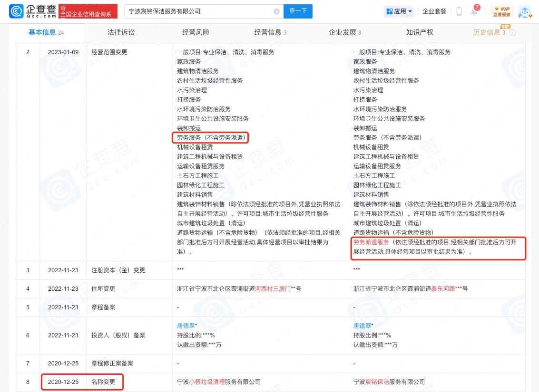Switch to the 知识产权 tab
539x392 pixels.
420,33
